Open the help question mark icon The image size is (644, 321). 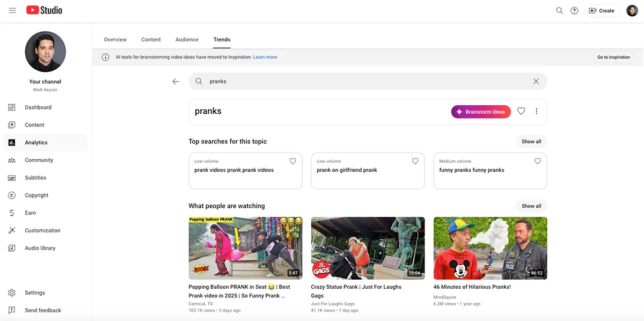(574, 11)
